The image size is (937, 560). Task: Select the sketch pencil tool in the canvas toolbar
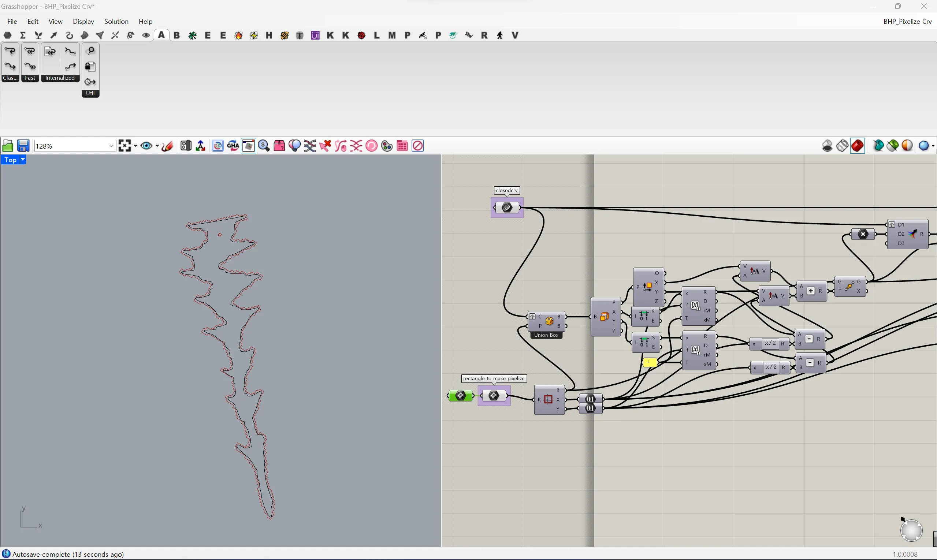point(167,146)
